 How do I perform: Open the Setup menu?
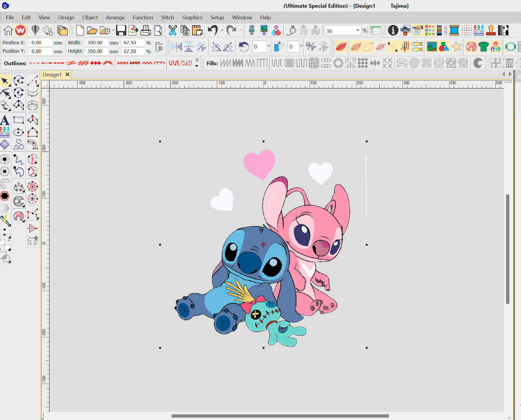[217, 18]
